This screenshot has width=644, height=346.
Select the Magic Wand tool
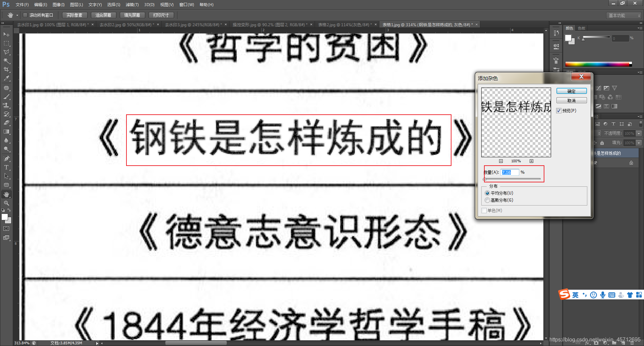coord(6,61)
